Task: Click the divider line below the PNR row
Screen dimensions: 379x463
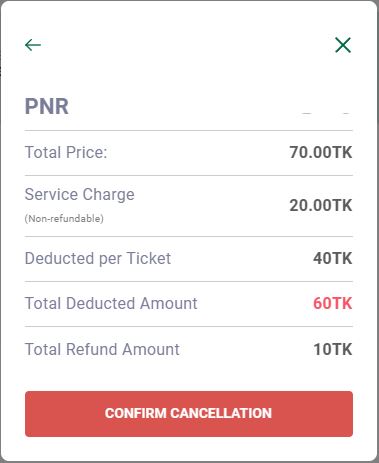Action: click(x=189, y=130)
